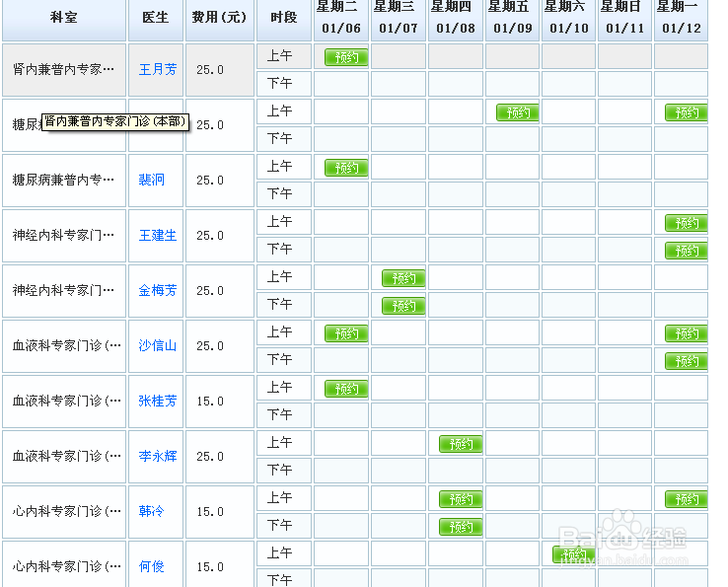Open doctor 李永辉 profile link
Image resolution: width=728 pixels, height=587 pixels.
[158, 456]
